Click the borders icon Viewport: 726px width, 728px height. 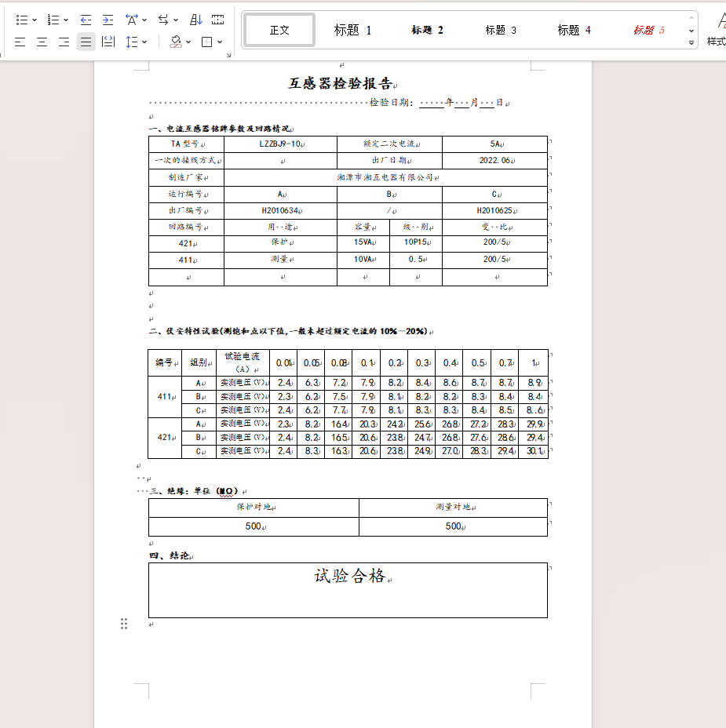point(206,42)
